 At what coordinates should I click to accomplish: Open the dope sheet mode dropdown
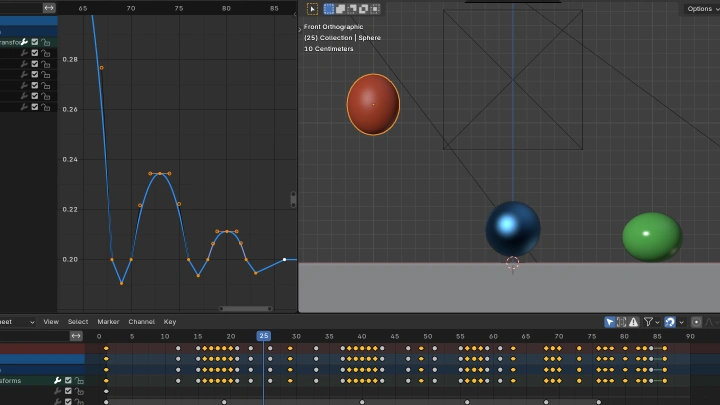tap(18, 322)
